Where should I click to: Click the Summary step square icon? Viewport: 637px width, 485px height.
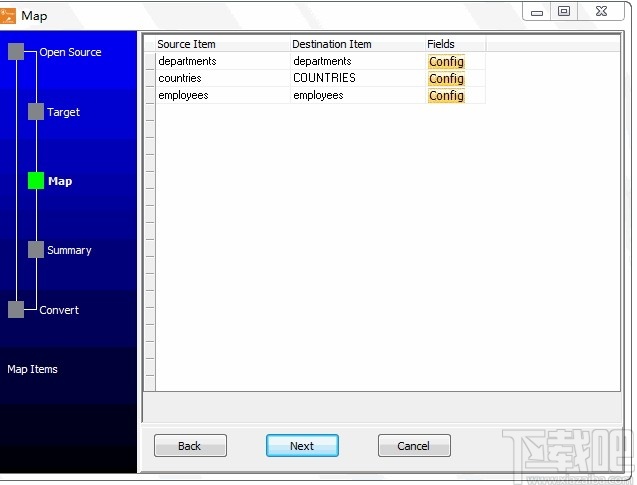(36, 250)
